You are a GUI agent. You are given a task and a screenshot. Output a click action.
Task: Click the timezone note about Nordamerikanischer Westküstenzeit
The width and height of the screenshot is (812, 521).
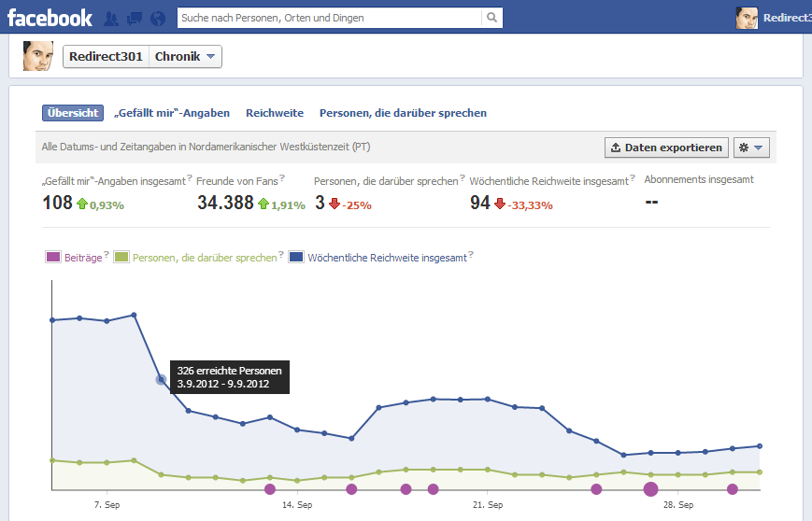tap(207, 147)
